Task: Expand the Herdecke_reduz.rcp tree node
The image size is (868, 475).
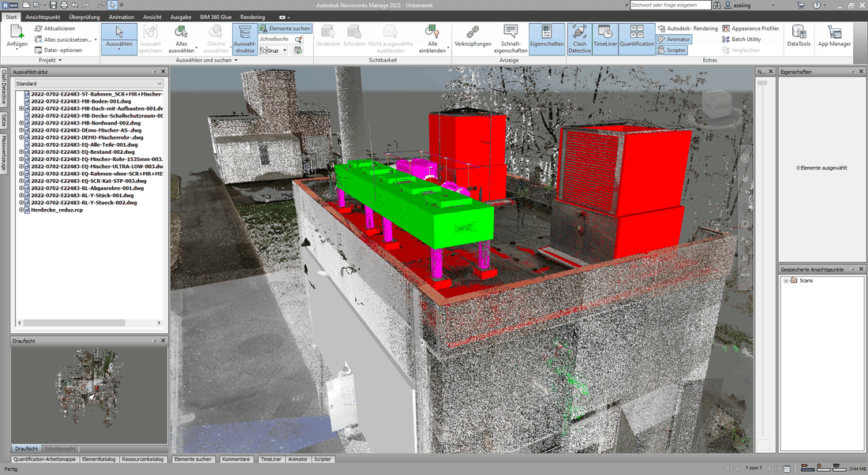Action: tap(21, 210)
